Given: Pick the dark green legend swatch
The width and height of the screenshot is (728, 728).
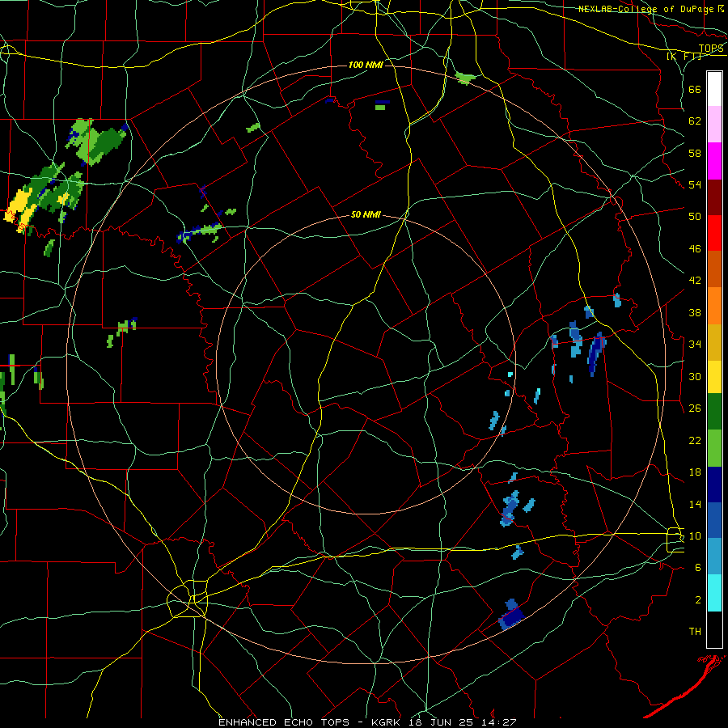Looking at the screenshot, I should click(x=714, y=412).
